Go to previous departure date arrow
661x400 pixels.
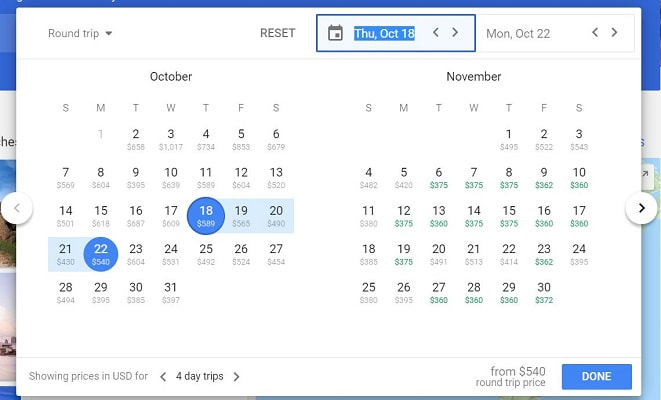[436, 33]
